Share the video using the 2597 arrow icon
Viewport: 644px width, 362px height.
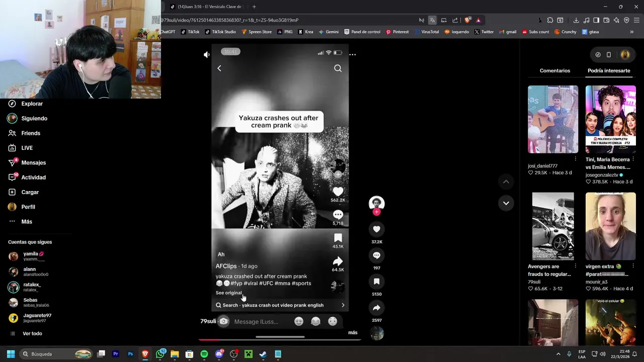pos(376,308)
